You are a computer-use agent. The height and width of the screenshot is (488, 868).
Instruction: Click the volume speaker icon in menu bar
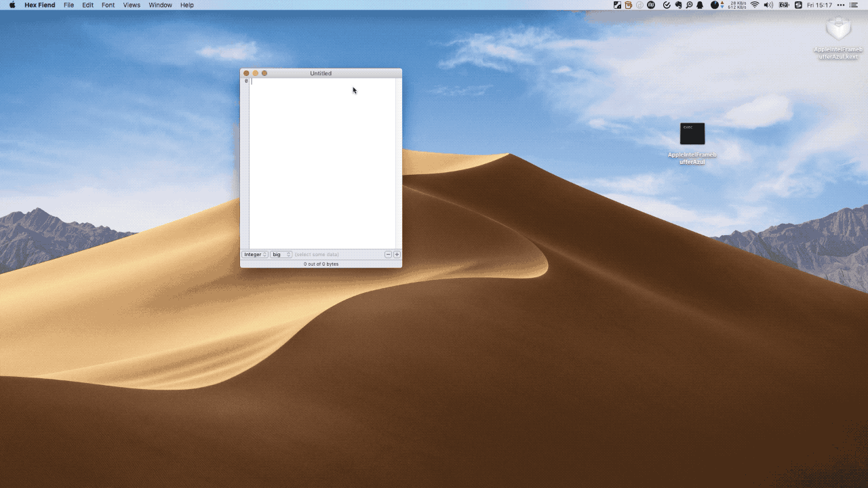(768, 5)
